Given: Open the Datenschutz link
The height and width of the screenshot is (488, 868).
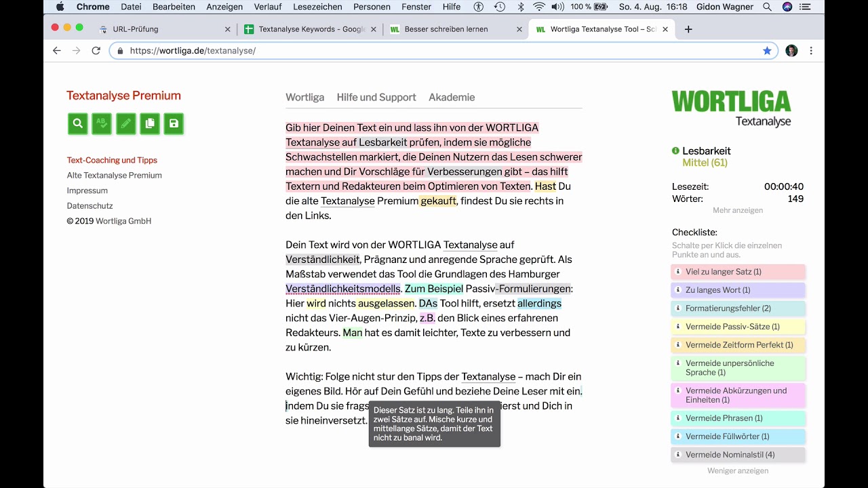Looking at the screenshot, I should tap(90, 205).
